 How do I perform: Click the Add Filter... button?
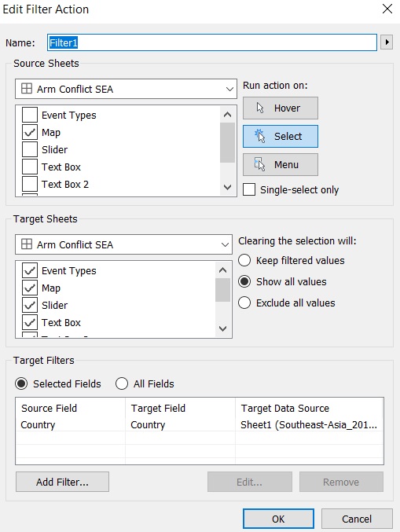62,482
